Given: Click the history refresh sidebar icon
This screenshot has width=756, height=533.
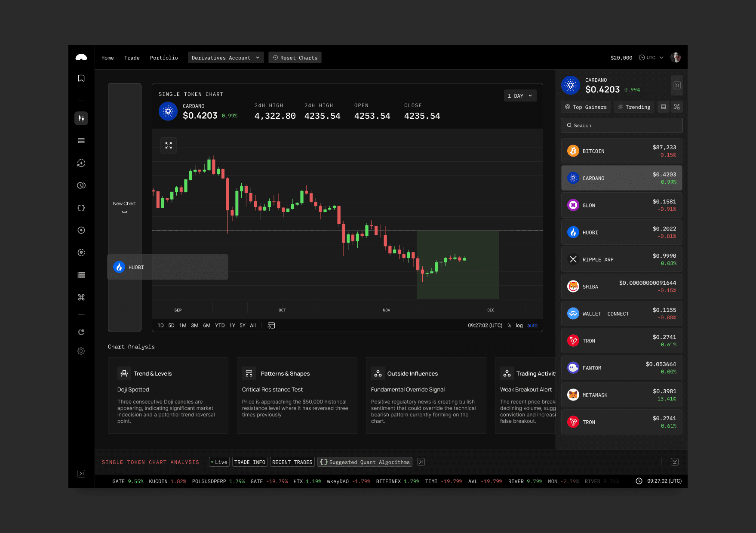Looking at the screenshot, I should point(81,332).
